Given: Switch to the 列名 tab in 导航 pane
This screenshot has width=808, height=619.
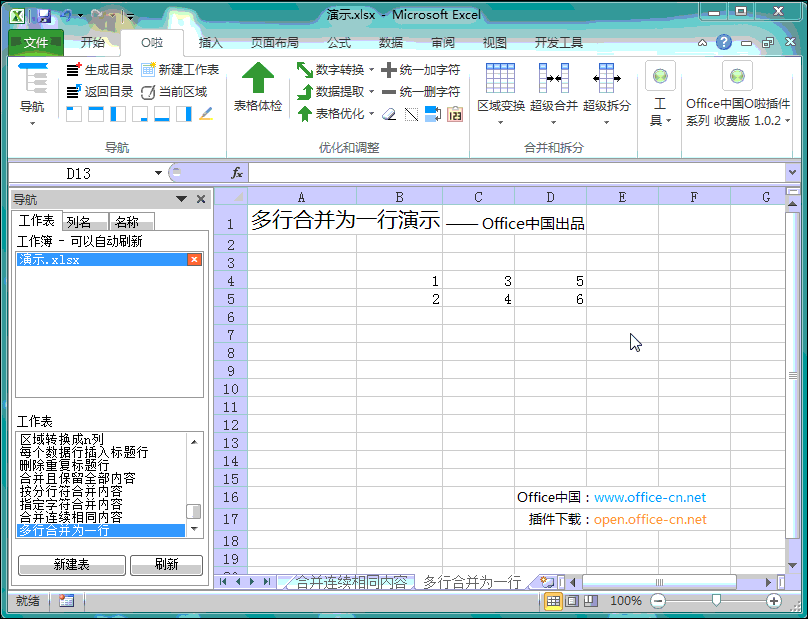Looking at the screenshot, I should tap(85, 222).
